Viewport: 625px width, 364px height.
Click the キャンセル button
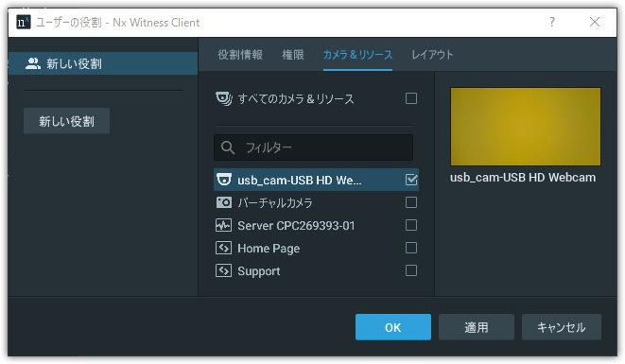(x=562, y=327)
